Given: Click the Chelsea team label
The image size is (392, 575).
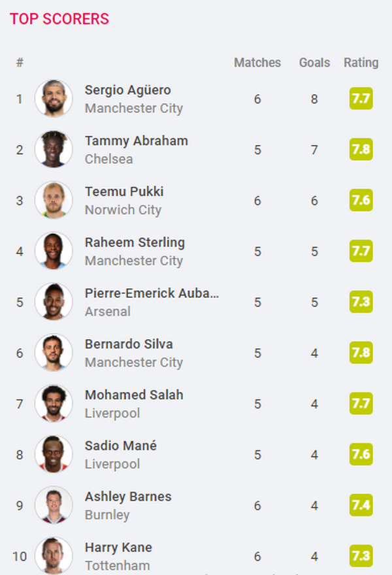Looking at the screenshot, I should (x=108, y=159).
